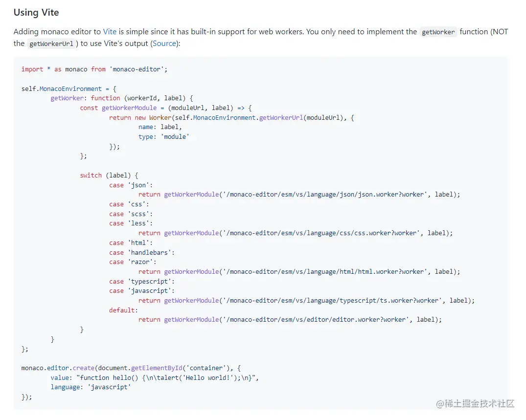Click the inline getWorkerUrl code tag

51,44
